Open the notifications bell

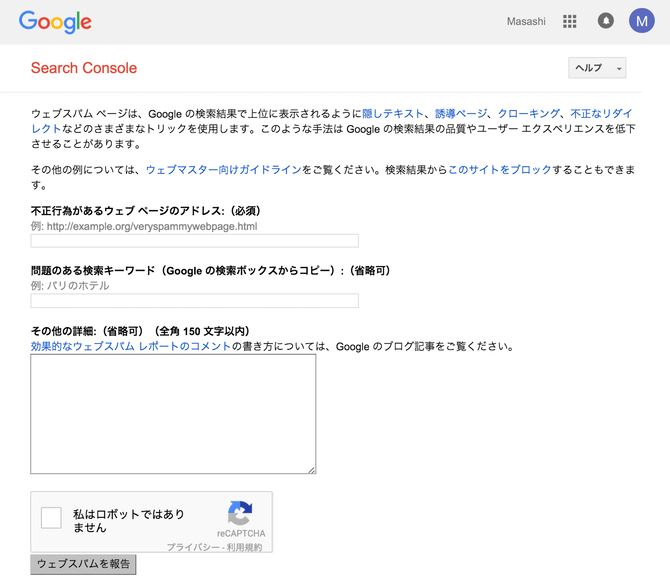pyautogui.click(x=605, y=21)
